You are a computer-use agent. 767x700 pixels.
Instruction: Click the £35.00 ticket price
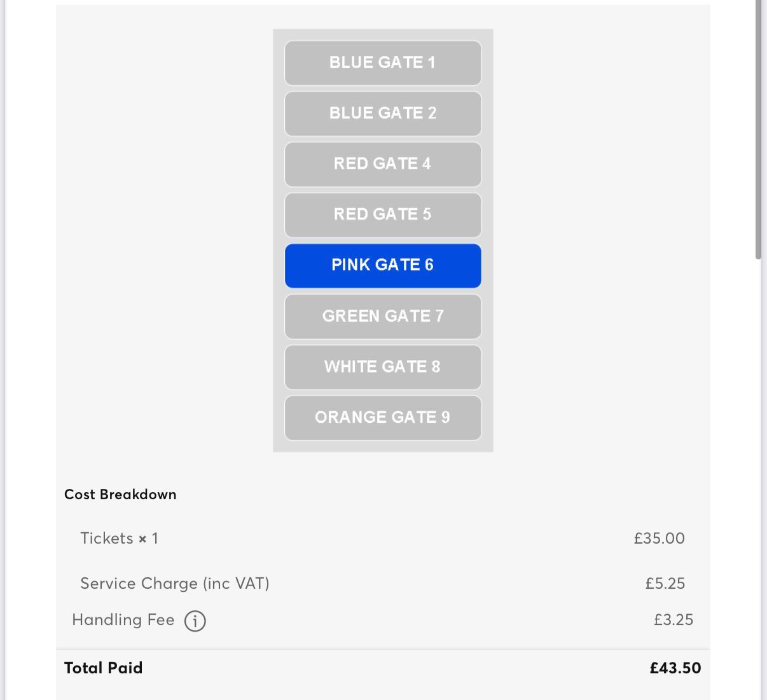tap(659, 539)
